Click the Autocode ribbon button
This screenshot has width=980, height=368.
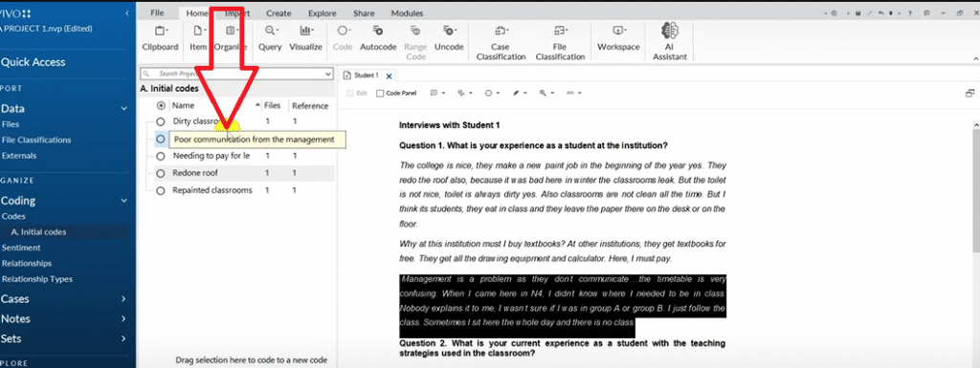378,38
